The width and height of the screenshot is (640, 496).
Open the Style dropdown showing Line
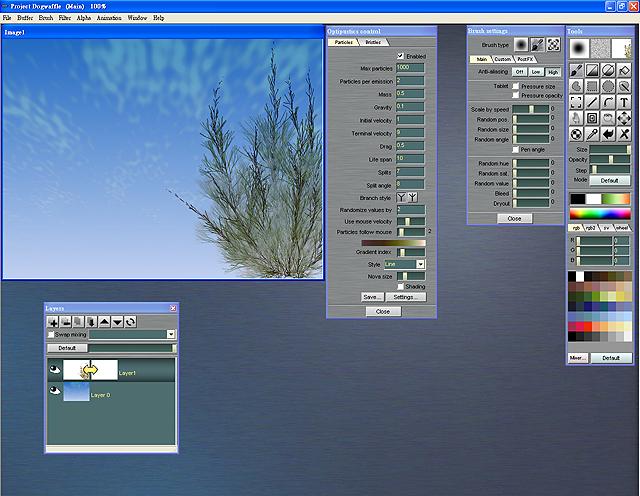pyautogui.click(x=406, y=264)
